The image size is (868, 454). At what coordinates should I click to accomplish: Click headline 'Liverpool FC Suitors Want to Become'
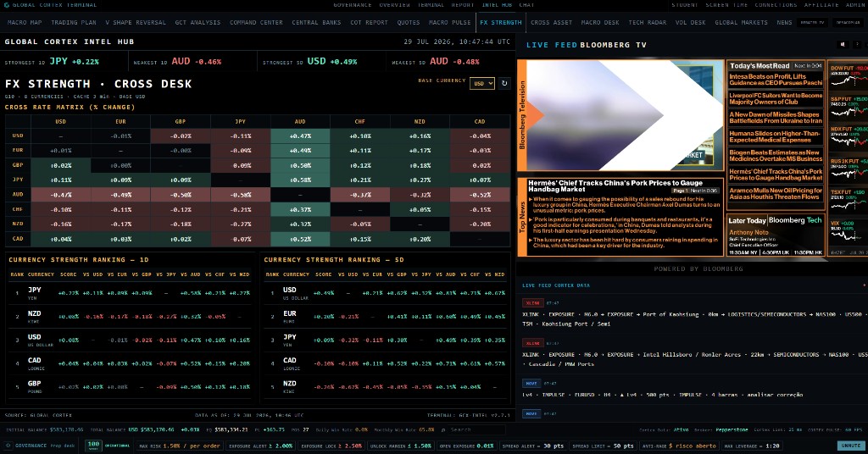coord(776,98)
